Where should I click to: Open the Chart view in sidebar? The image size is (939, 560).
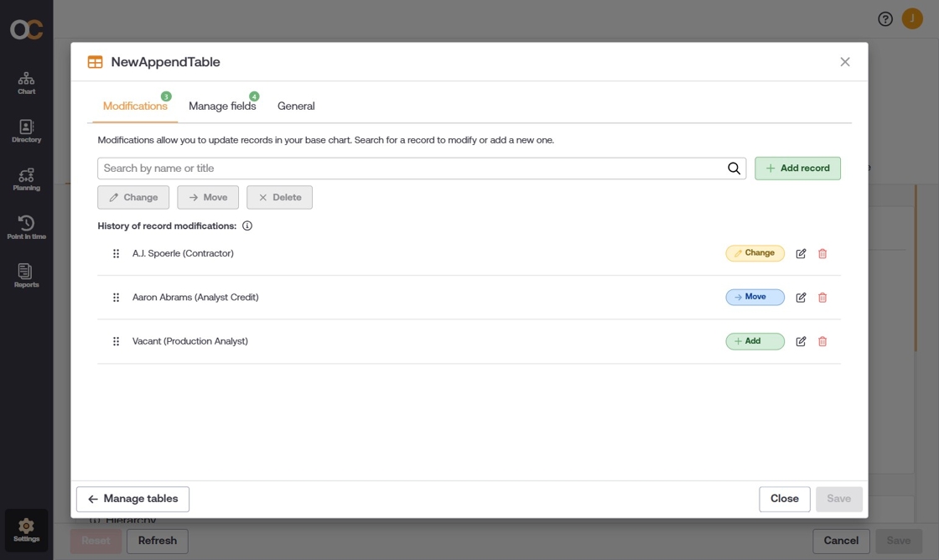point(26,83)
